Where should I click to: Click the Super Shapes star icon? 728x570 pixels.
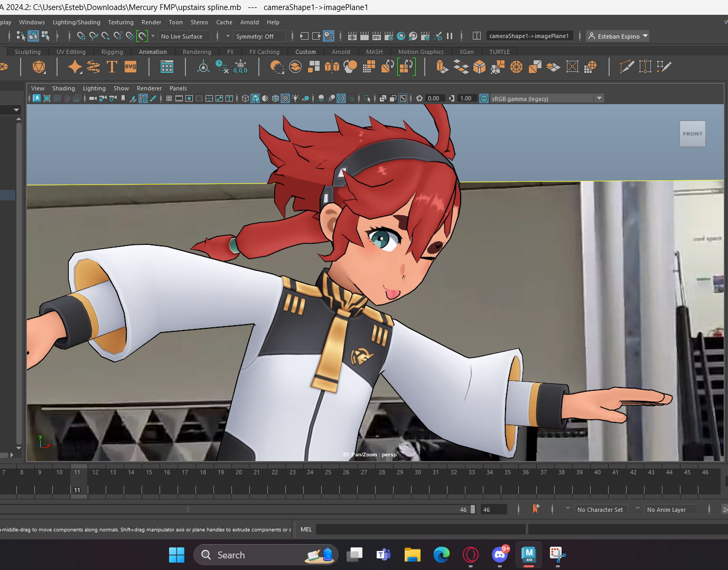(x=75, y=67)
